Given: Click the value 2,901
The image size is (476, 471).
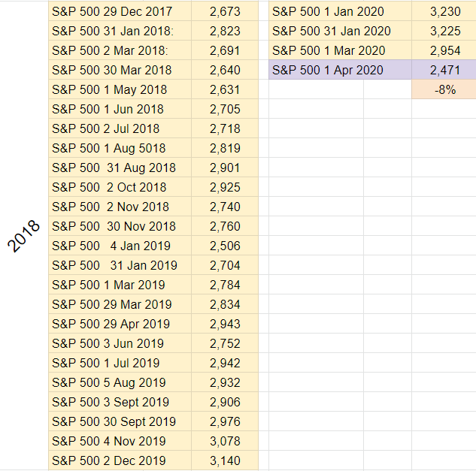Looking at the screenshot, I should pos(225,168).
